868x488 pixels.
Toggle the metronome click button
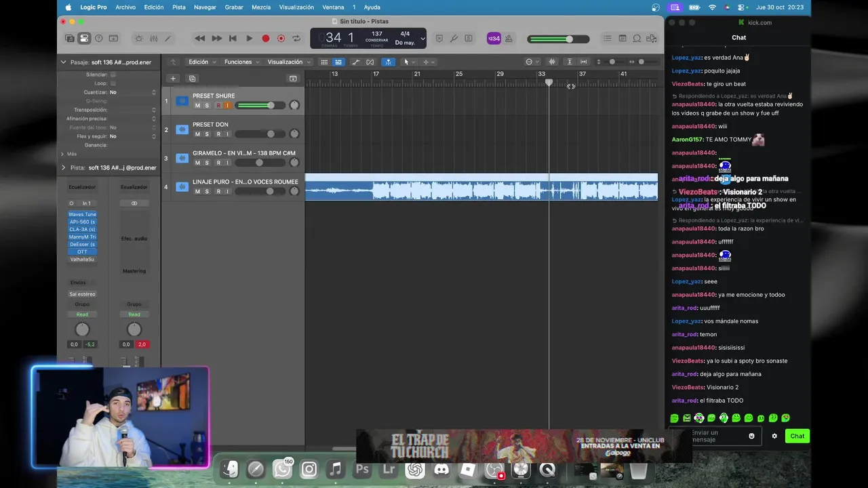[509, 39]
